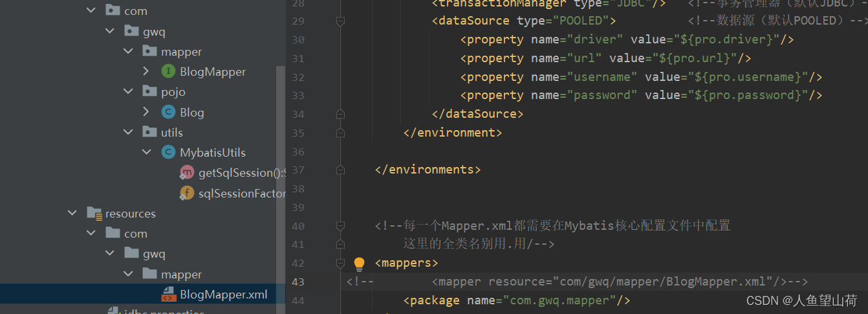Click the pojo package folder icon
This screenshot has width=868, height=314.
(x=149, y=91)
